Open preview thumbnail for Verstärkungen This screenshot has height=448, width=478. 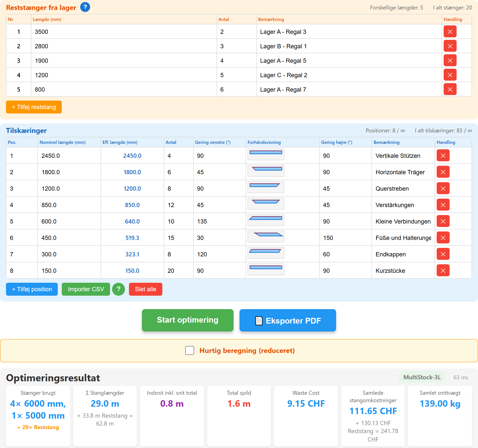point(266,204)
